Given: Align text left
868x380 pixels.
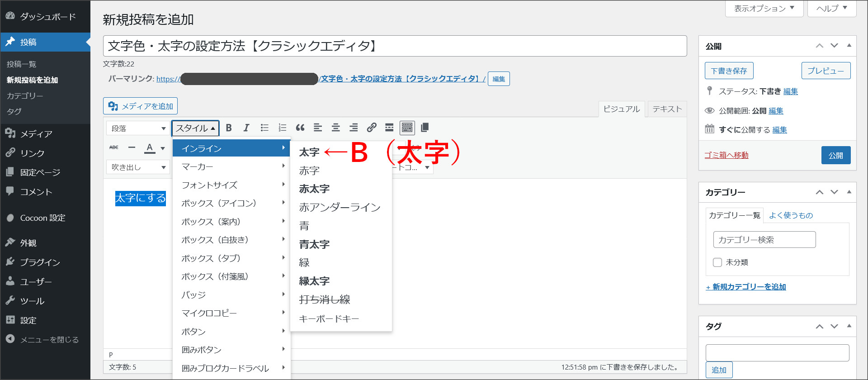Looking at the screenshot, I should [x=318, y=128].
